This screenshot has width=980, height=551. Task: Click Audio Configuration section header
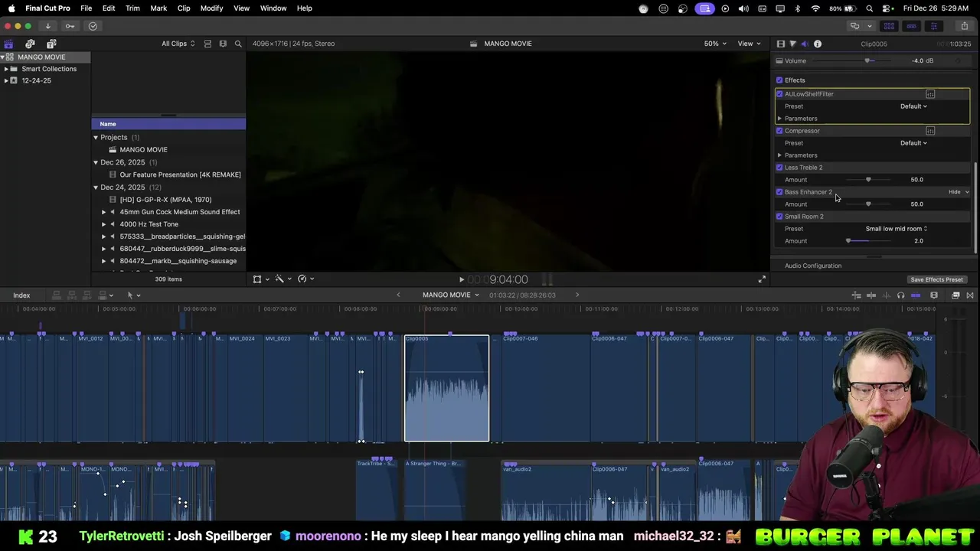tap(813, 266)
